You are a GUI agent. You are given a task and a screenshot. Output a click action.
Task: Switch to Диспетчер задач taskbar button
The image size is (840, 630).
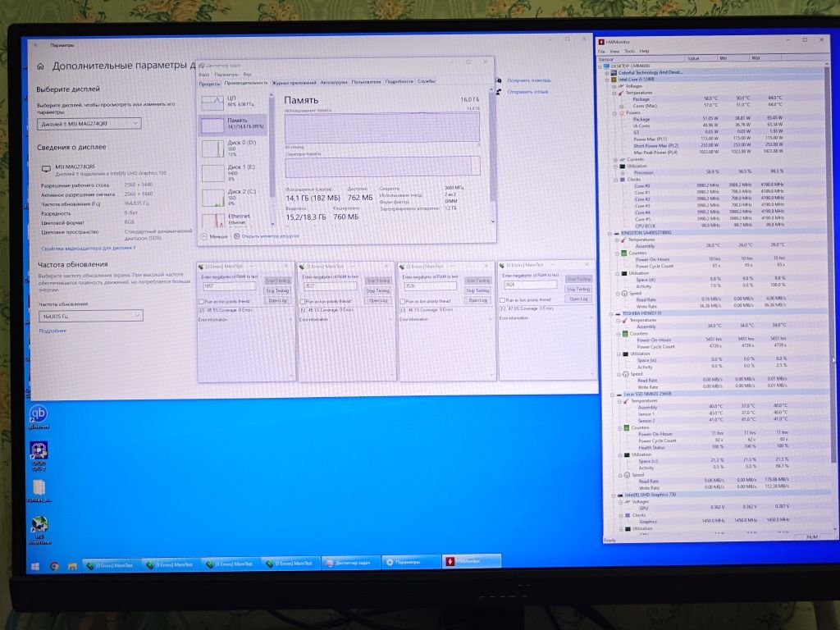click(351, 563)
